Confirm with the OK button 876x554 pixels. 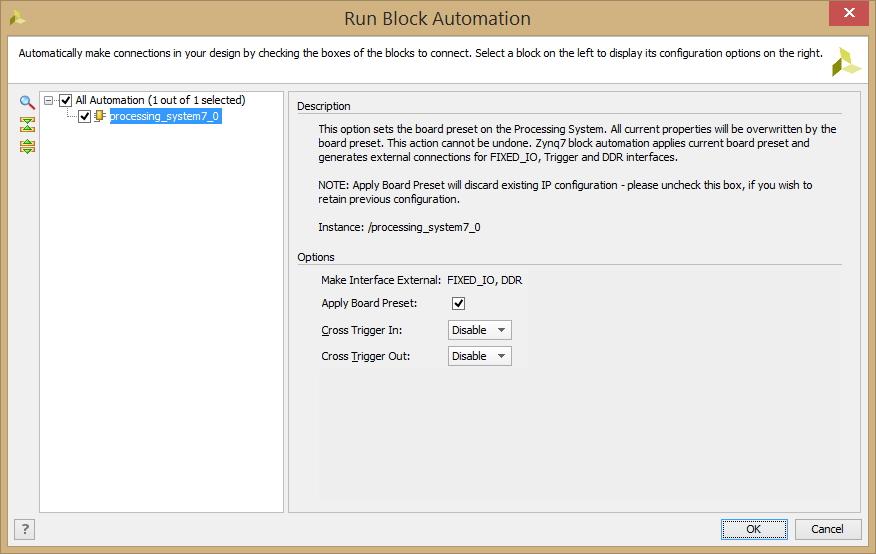click(x=754, y=529)
